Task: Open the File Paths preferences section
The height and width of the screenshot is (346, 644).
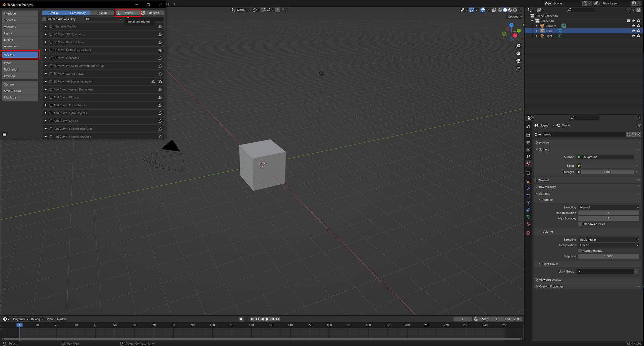Action: click(20, 98)
